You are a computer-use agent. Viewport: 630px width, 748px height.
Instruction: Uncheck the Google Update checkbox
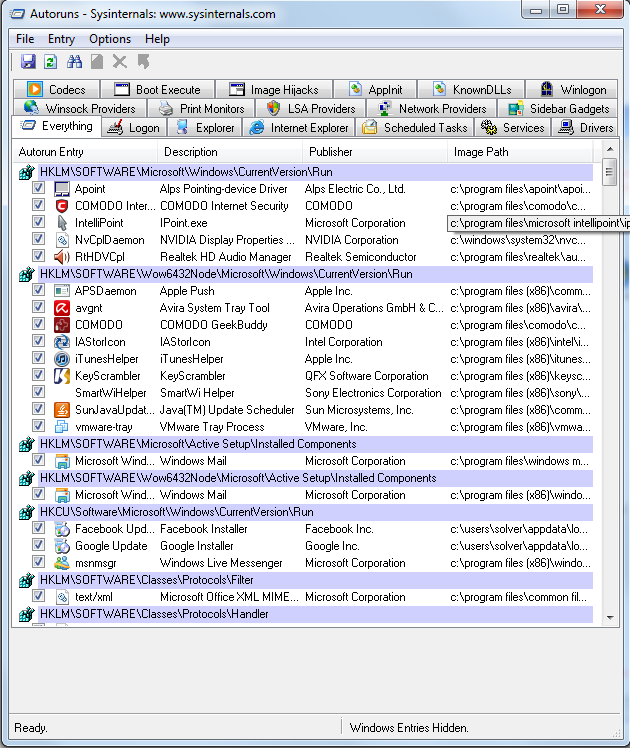[x=38, y=545]
